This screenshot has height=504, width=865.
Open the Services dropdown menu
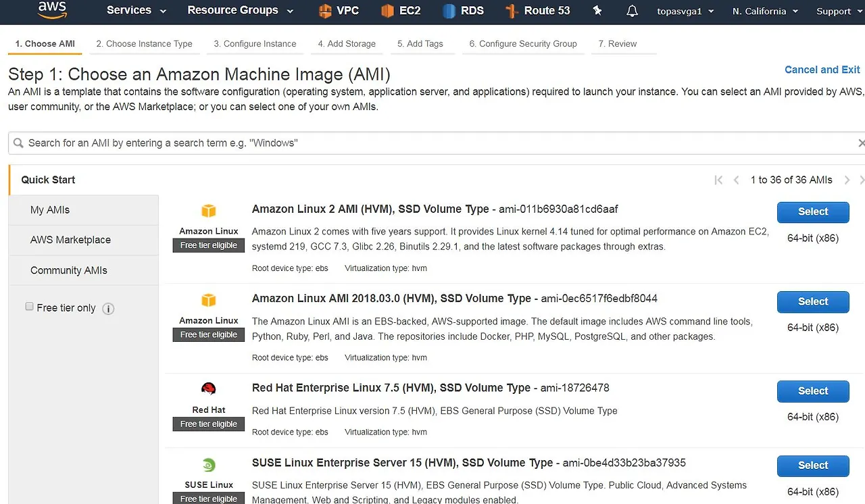click(x=137, y=11)
